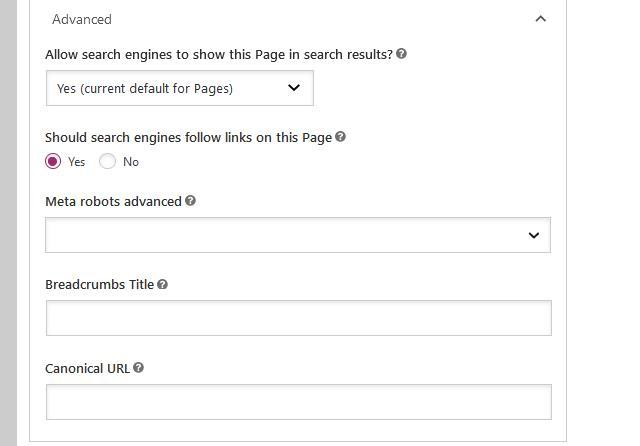The image size is (640, 446).
Task: Click the 'Canonical URL' field label
Action: 87,368
